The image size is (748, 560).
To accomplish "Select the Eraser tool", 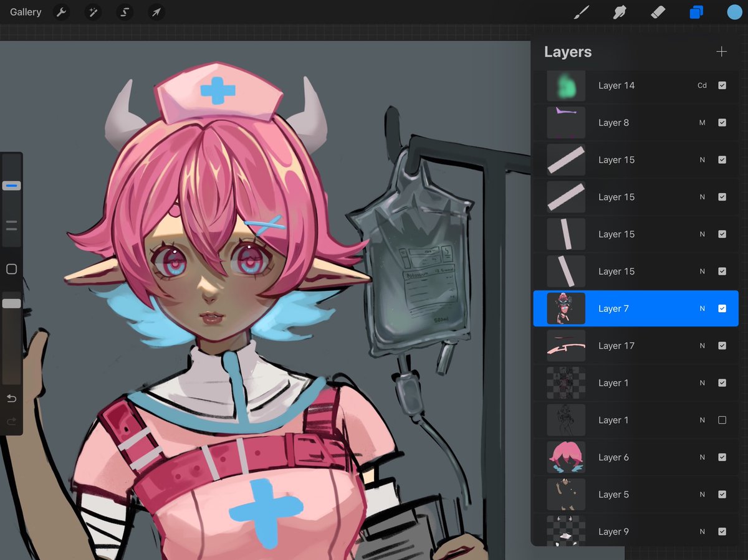I will tap(658, 12).
